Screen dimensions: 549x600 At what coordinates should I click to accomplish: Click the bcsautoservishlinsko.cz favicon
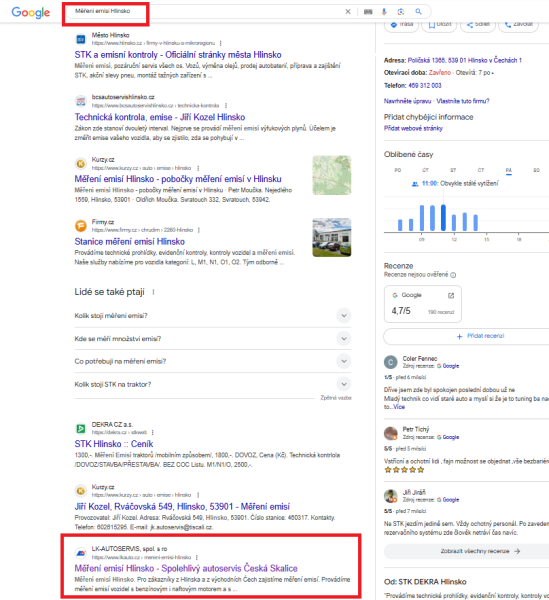(x=81, y=101)
